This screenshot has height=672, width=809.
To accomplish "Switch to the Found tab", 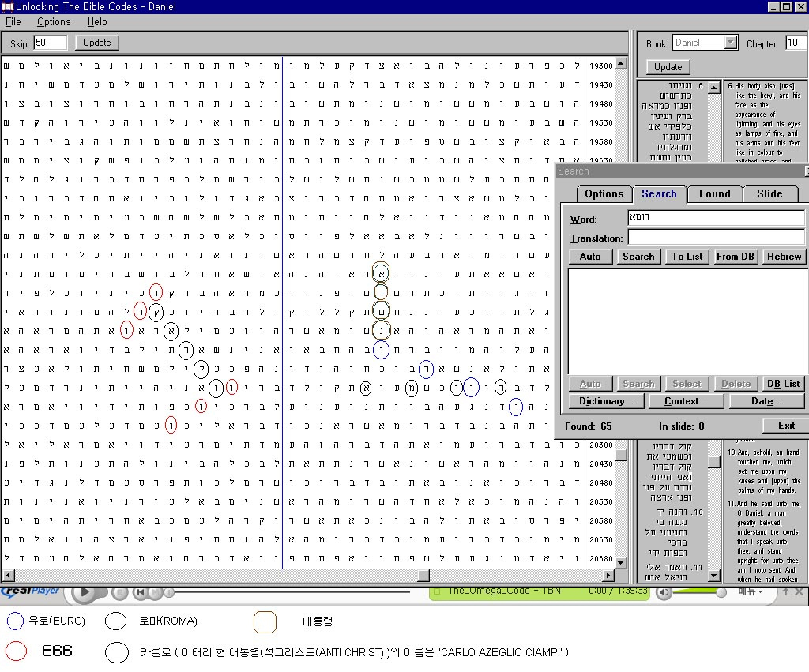I will click(x=714, y=194).
